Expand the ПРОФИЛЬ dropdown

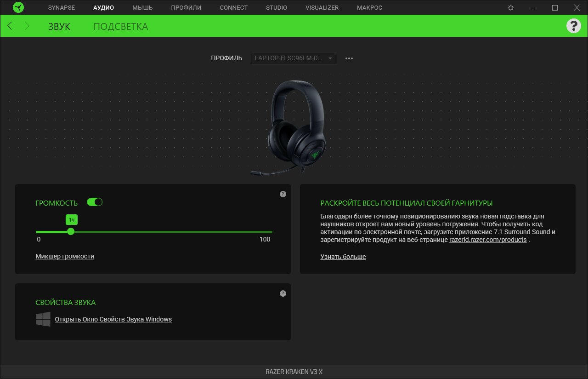coord(294,58)
